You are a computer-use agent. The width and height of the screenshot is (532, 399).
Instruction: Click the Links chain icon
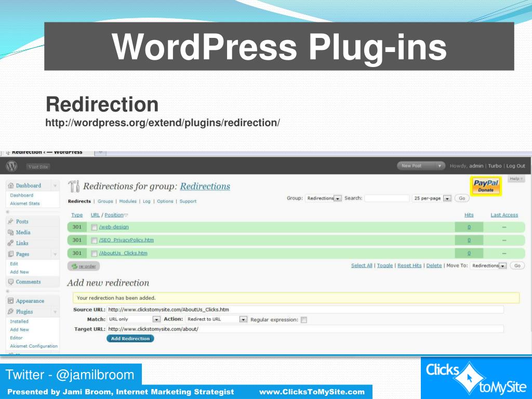pos(10,243)
